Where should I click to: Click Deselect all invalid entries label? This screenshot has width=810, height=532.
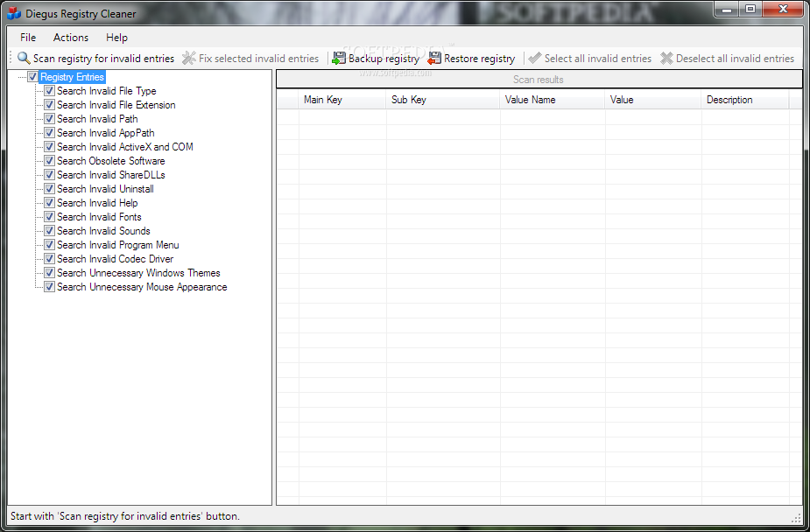(x=735, y=59)
